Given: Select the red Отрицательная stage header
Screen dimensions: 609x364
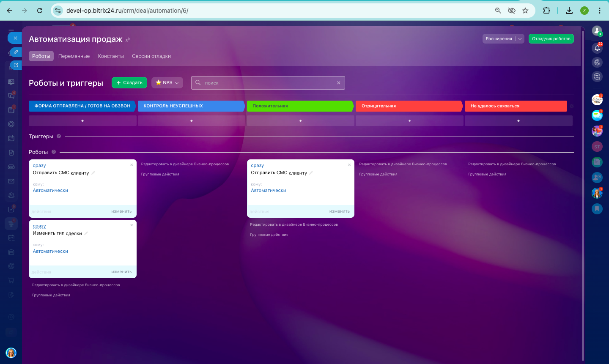Looking at the screenshot, I should [409, 106].
